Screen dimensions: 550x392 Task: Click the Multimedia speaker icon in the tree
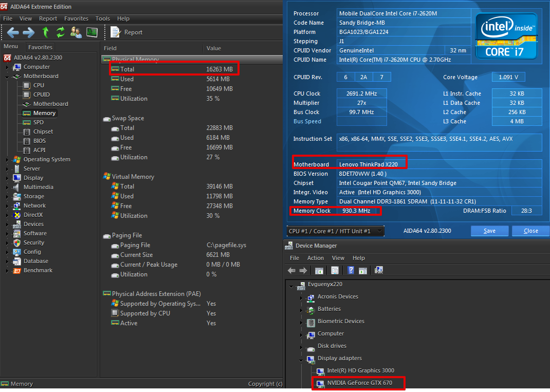(16, 187)
